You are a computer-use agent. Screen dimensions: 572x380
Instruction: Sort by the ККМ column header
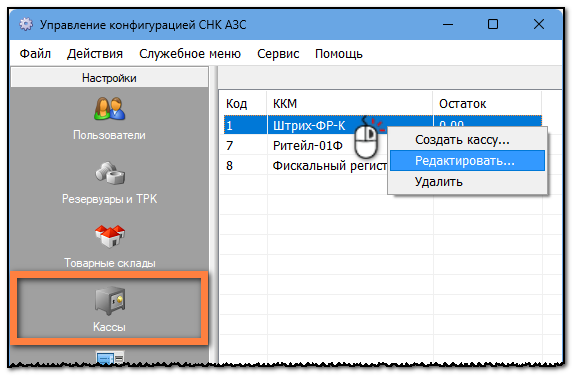click(x=350, y=104)
